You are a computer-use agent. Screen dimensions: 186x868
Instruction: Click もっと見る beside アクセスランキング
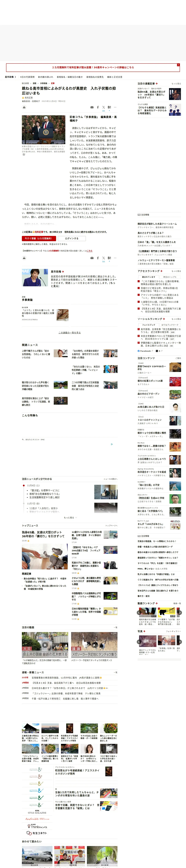click(176, 271)
